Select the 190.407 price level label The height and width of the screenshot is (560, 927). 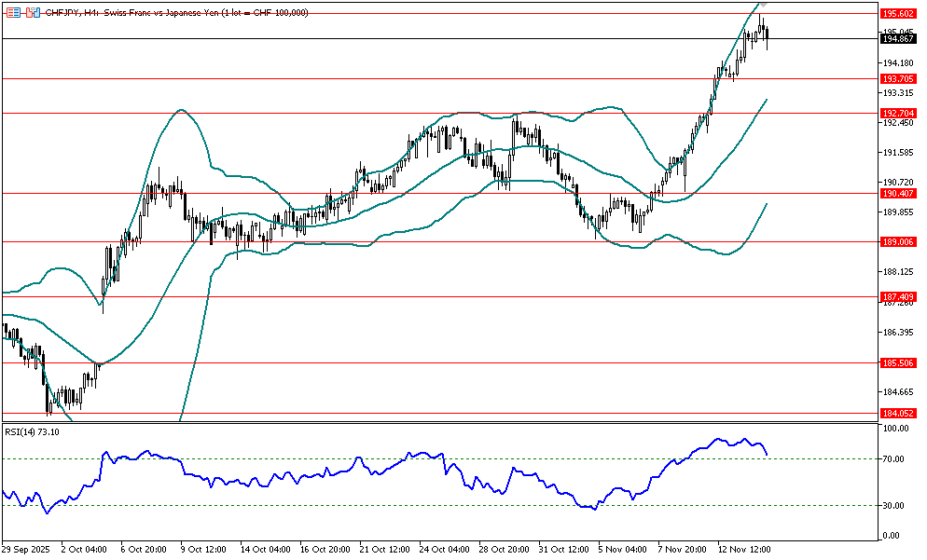pyautogui.click(x=896, y=193)
